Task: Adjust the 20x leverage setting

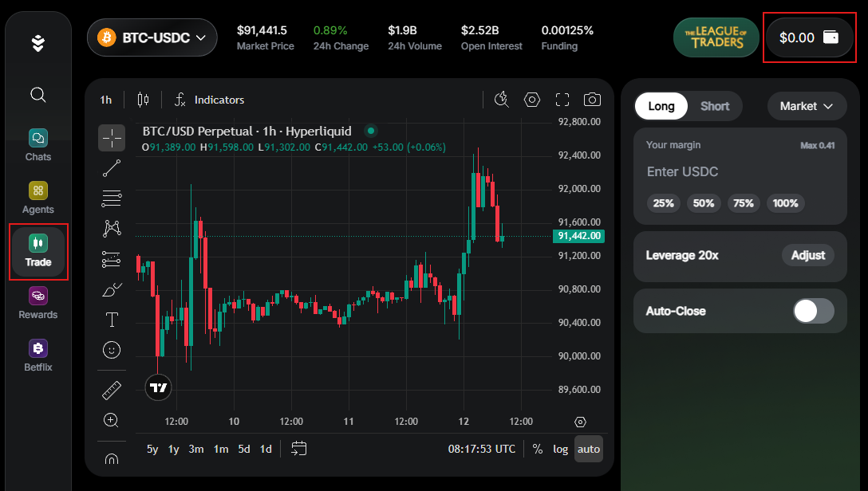Action: 807,255
